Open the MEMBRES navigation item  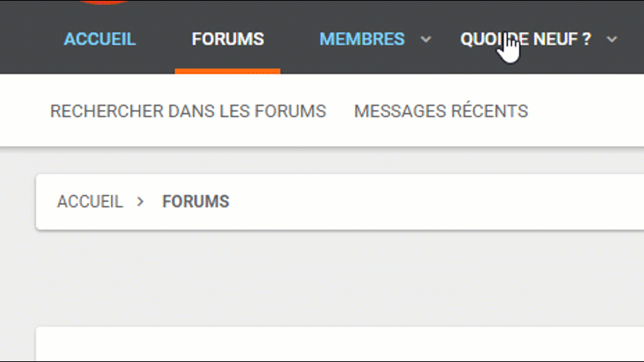coord(362,39)
